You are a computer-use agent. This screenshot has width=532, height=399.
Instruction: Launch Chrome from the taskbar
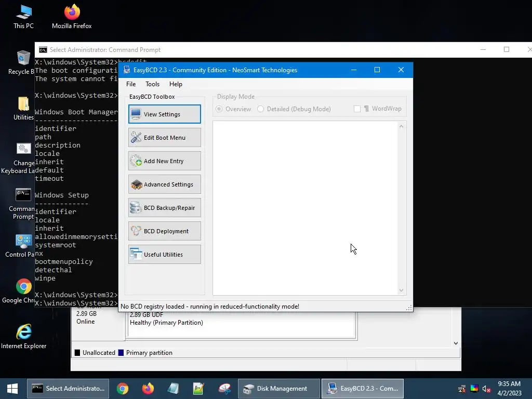(123, 389)
